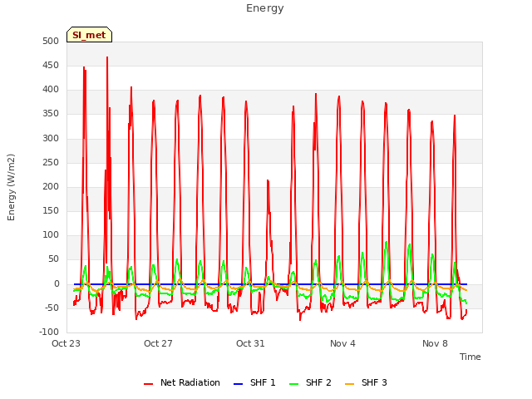Click the -50 y-axis tick label
The height and width of the screenshot is (399, 532).
52,308
